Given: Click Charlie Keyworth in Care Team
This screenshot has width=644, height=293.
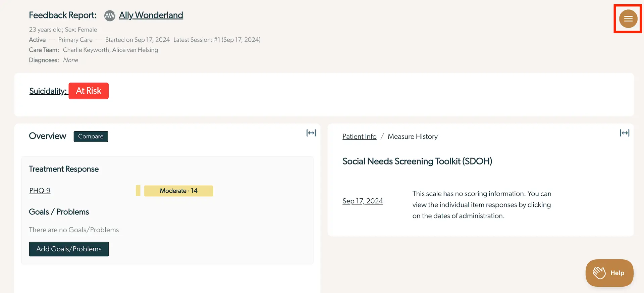Looking at the screenshot, I should [86, 50].
